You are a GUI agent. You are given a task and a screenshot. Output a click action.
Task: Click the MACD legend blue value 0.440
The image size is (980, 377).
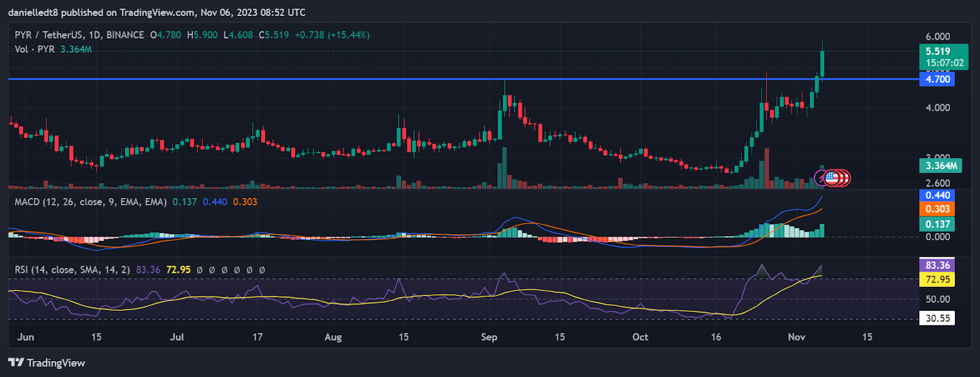point(215,202)
